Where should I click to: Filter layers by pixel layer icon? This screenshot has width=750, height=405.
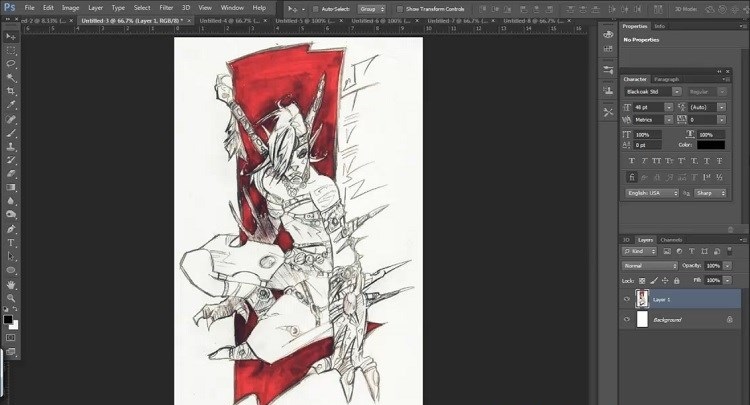[667, 251]
